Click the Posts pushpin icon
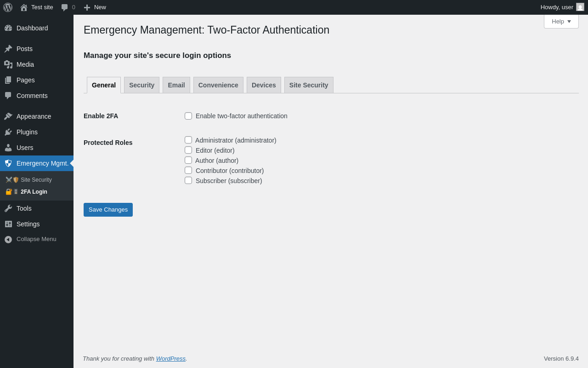 (x=8, y=49)
